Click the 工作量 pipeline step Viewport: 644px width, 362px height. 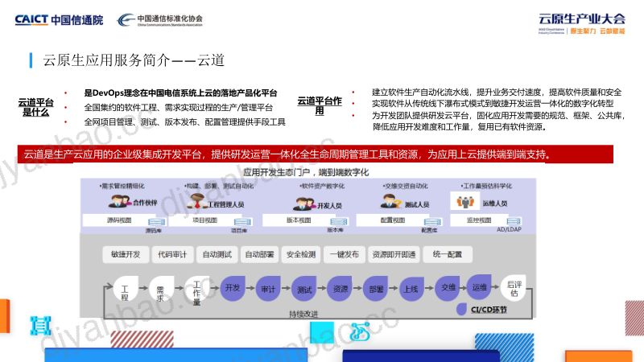tap(196, 290)
